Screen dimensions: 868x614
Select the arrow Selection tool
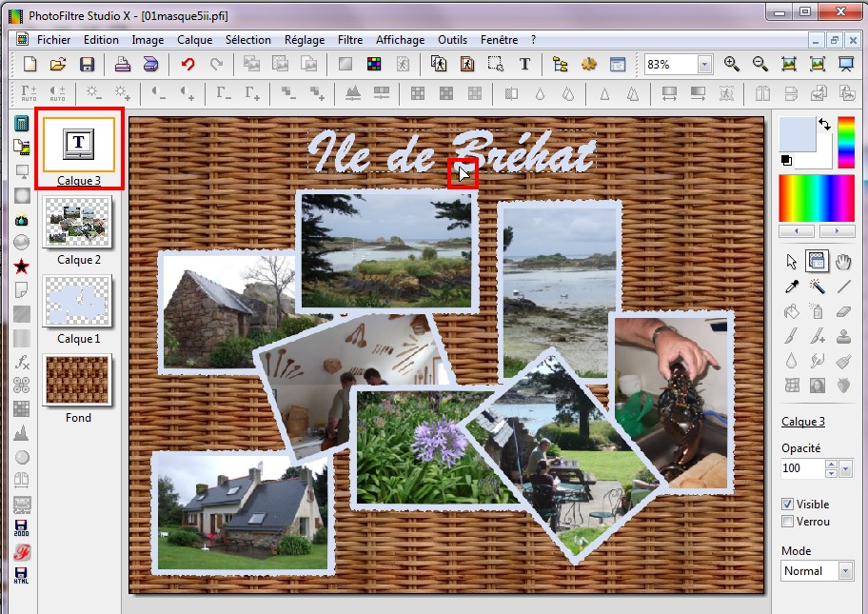coord(792,262)
